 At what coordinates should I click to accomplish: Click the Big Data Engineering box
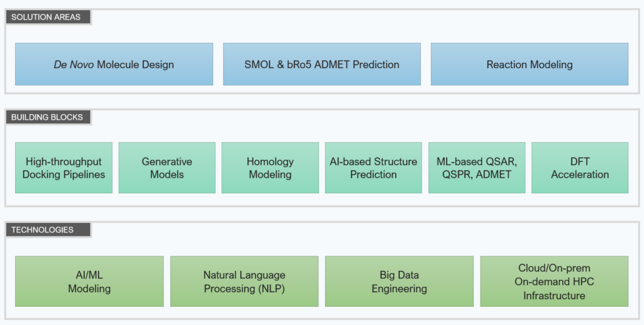click(x=399, y=282)
